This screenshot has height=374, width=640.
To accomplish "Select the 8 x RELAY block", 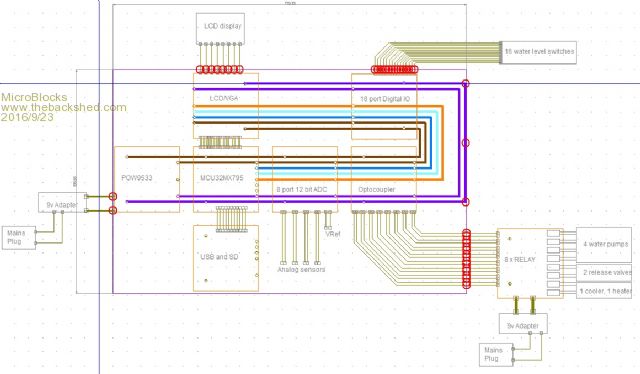I will 530,263.
